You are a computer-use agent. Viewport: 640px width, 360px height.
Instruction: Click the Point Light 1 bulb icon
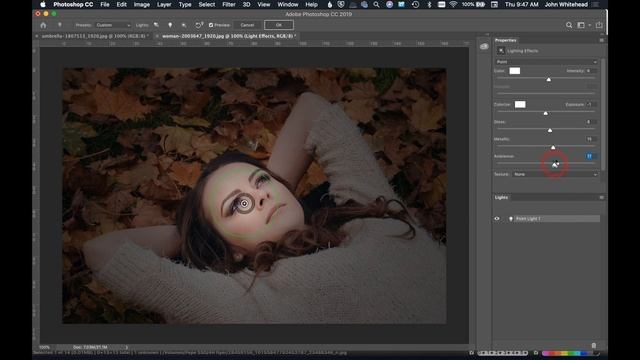(x=511, y=219)
